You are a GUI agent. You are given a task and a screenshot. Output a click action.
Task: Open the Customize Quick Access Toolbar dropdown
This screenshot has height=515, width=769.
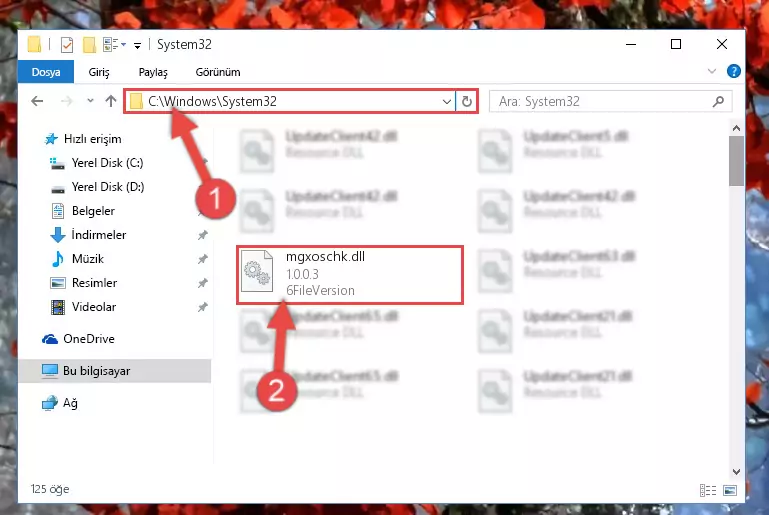[138, 46]
